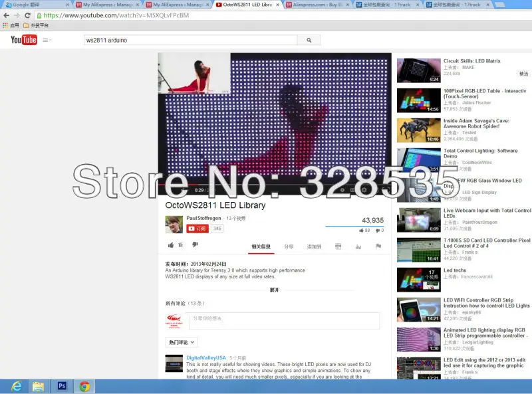Open Total Control Lighting Software Demo title
This screenshot has width=532, height=394.
pyautogui.click(x=480, y=153)
